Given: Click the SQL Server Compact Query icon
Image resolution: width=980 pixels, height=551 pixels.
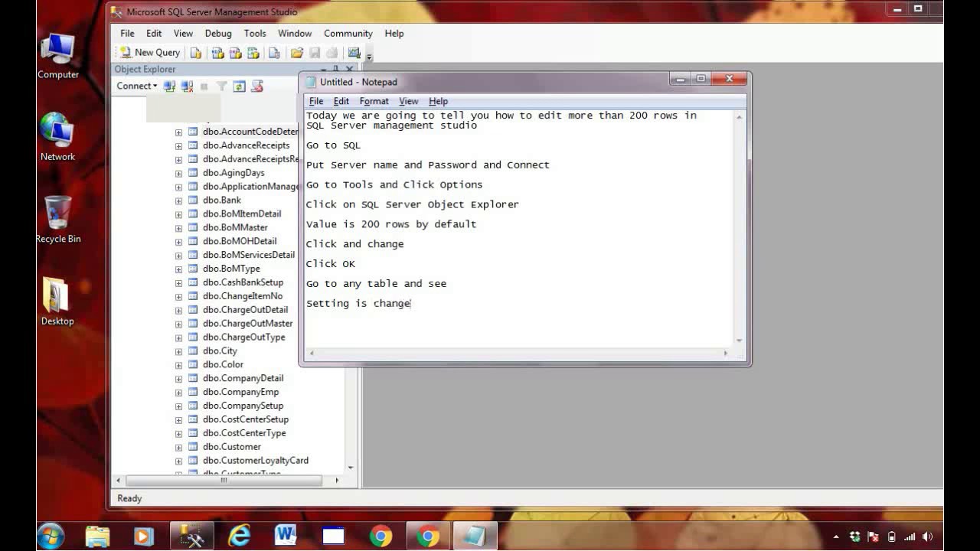Looking at the screenshot, I should click(274, 53).
